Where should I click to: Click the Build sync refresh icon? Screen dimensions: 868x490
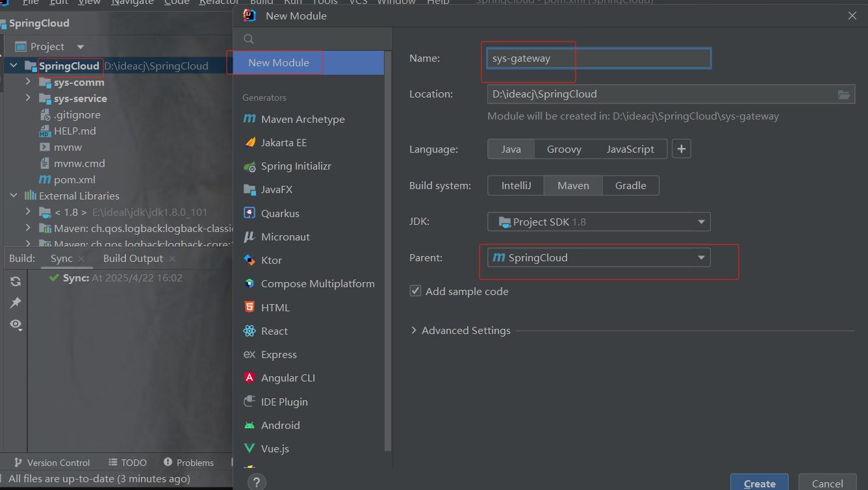16,281
